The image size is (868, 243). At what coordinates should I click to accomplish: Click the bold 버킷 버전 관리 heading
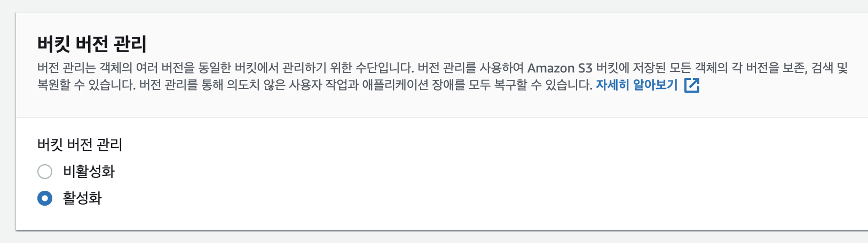[92, 44]
